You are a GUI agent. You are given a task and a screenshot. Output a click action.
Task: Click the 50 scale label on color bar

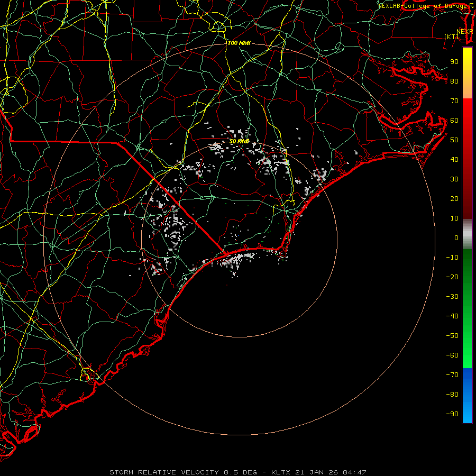[x=454, y=140]
